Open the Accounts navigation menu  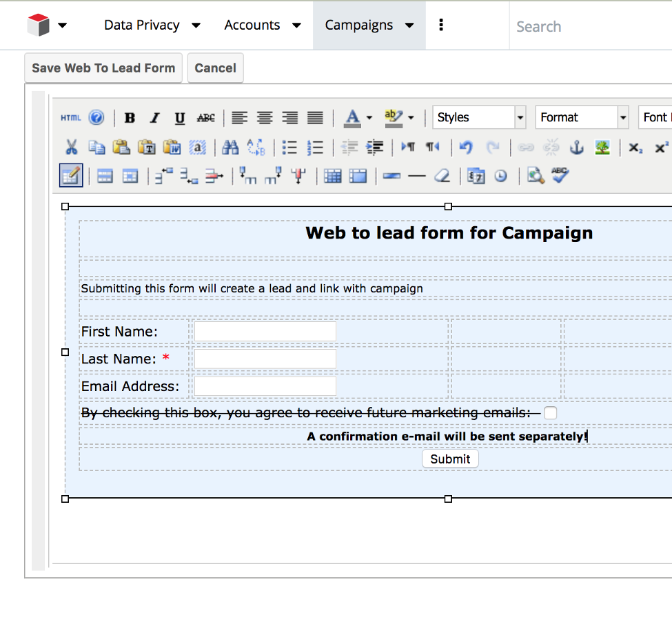tap(263, 26)
